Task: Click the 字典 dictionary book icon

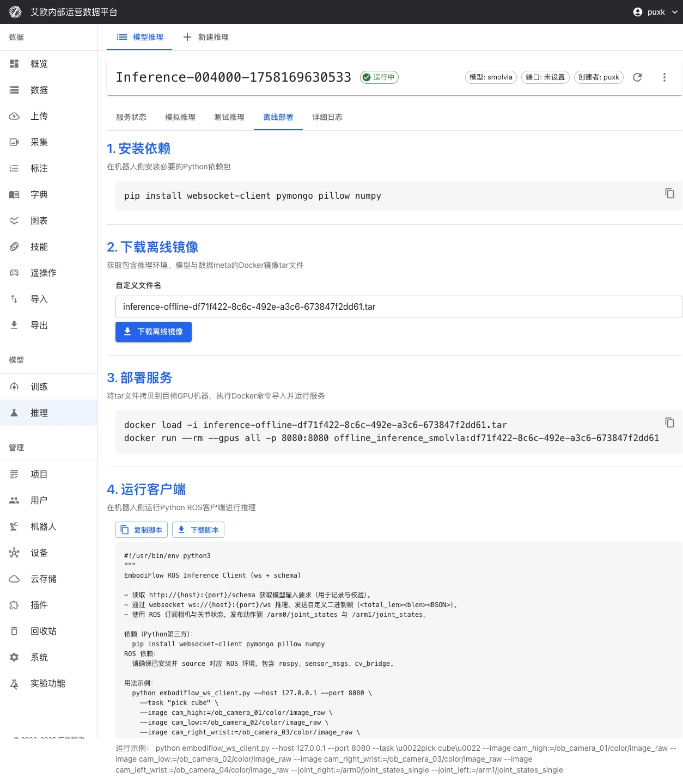Action: [x=14, y=194]
